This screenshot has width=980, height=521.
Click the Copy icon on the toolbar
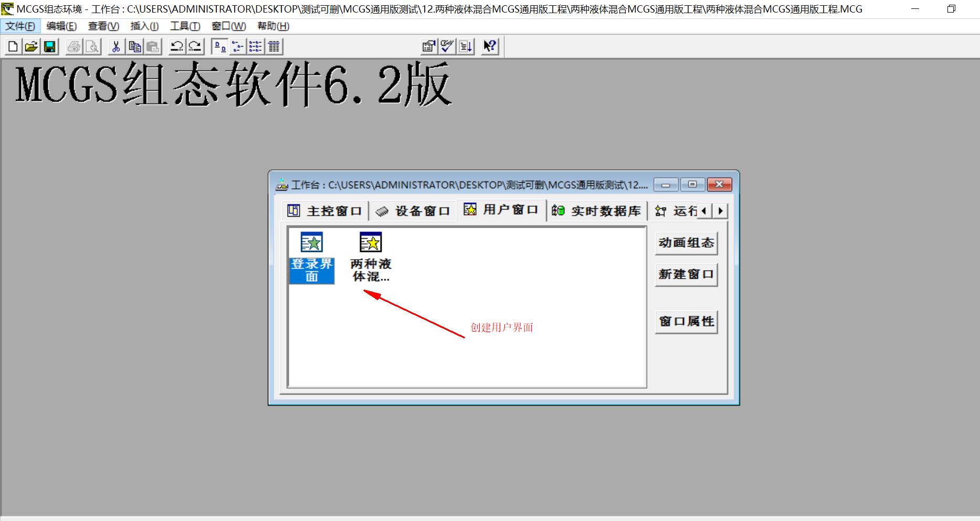pyautogui.click(x=134, y=46)
